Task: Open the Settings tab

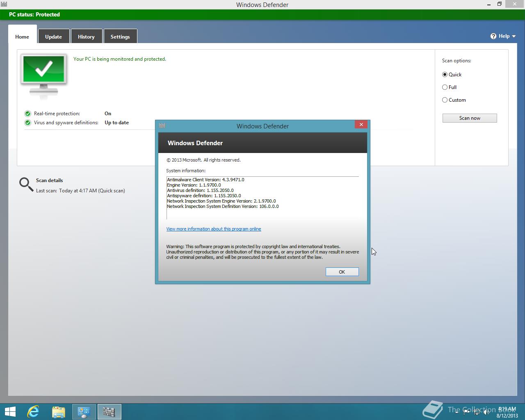Action: tap(120, 37)
